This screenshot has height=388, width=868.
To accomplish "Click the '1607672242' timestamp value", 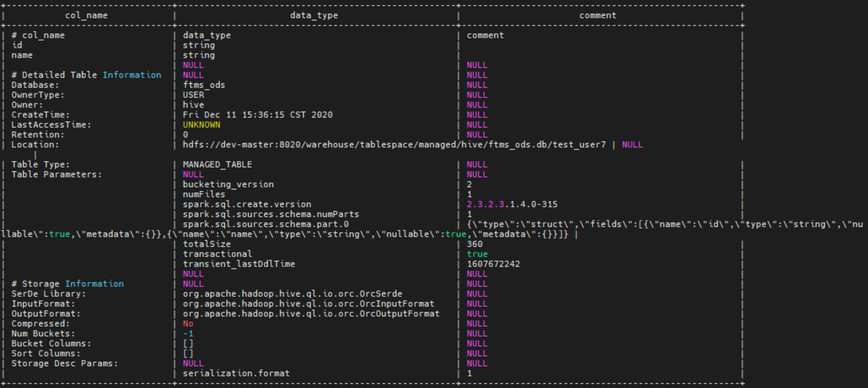I will (493, 264).
